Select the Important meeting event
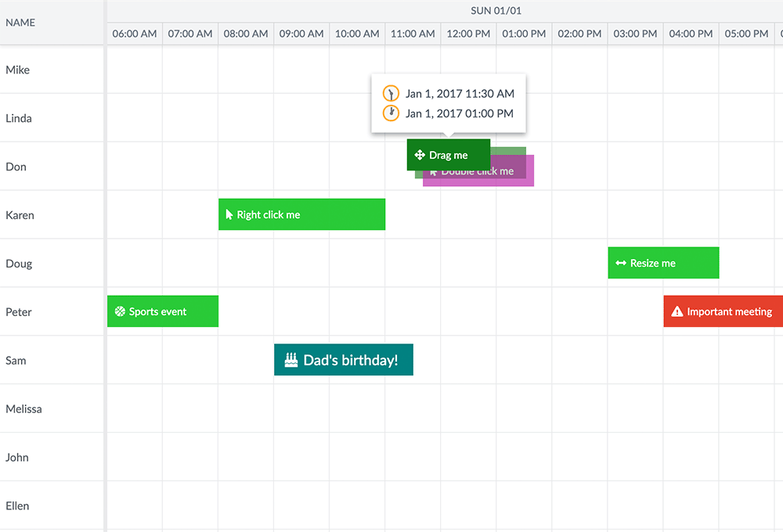Viewport: 783px width, 532px height. (x=723, y=311)
